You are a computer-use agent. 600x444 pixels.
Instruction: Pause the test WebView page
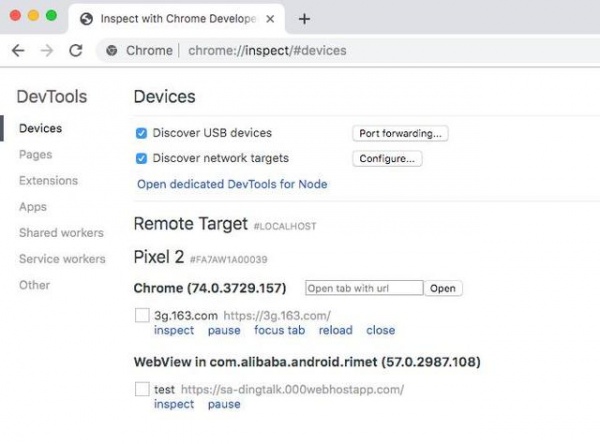pos(224,404)
